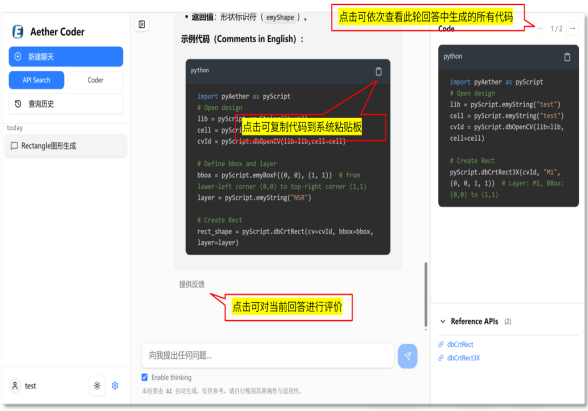This screenshot has height=411, width=588.
Task: Go to previous generated code snippet
Action: tap(540, 28)
